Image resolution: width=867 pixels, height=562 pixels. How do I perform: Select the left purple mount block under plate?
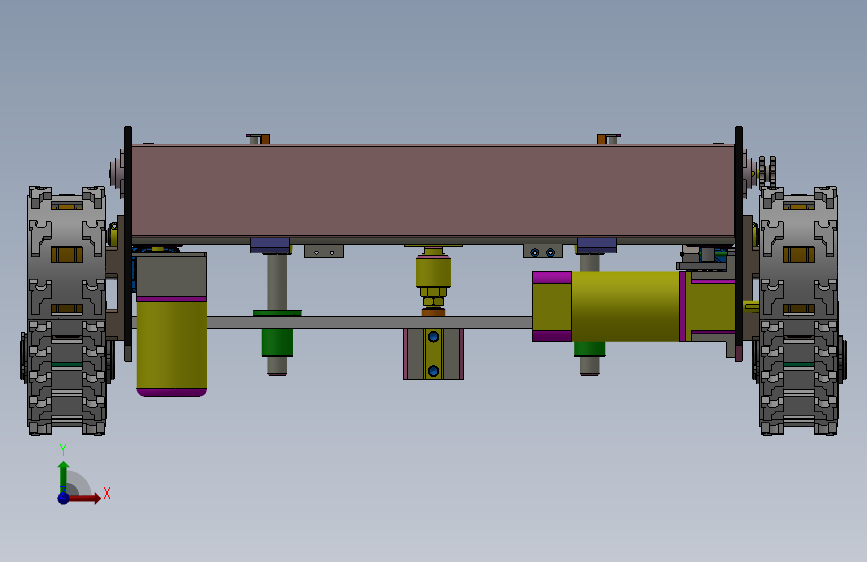click(270, 245)
